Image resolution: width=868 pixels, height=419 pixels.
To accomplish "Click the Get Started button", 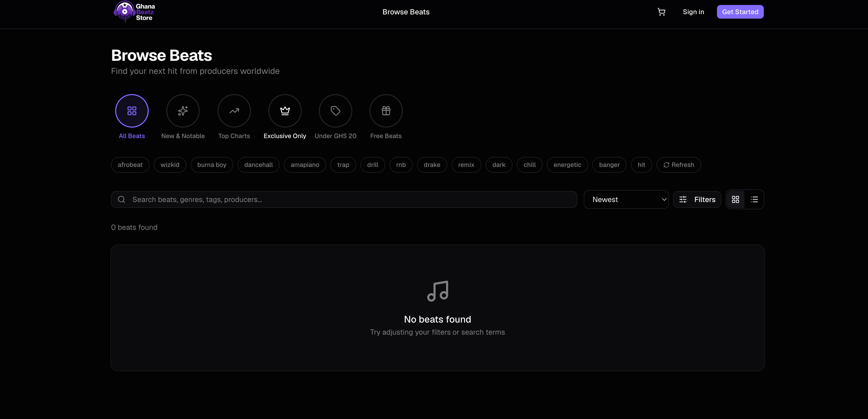I will point(740,12).
